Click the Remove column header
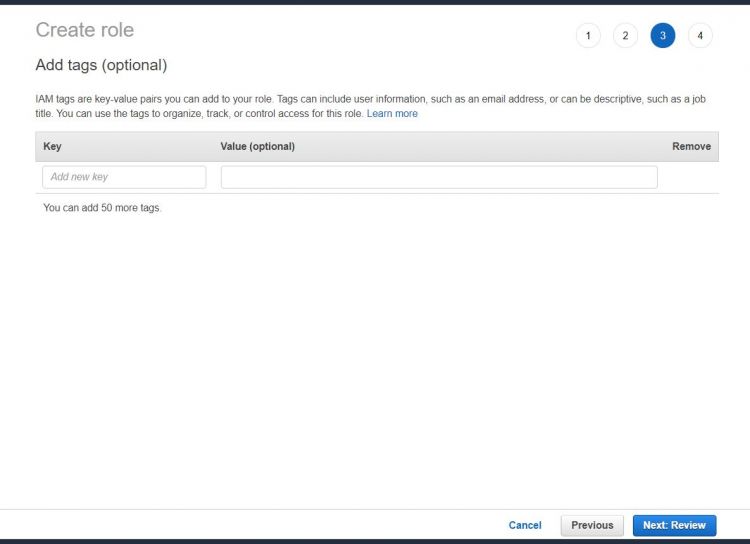Screen dimensions: 750x544 click(691, 146)
